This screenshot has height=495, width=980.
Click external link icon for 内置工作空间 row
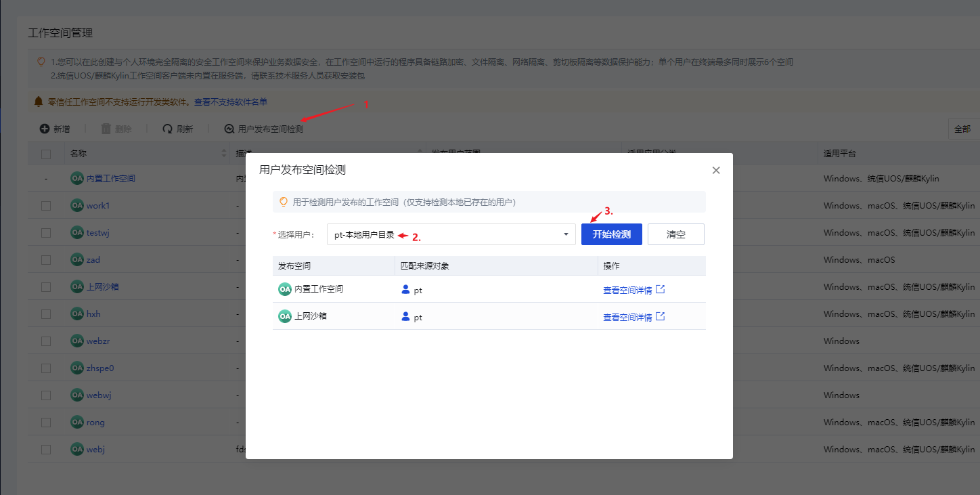pyautogui.click(x=661, y=289)
